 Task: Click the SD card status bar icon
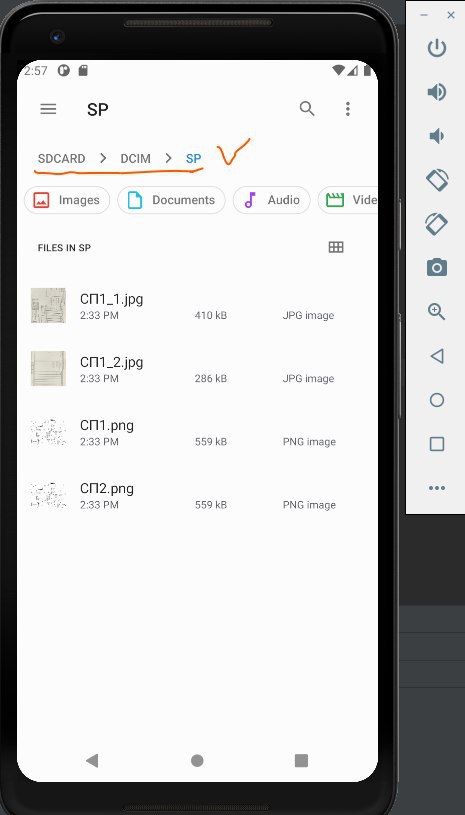click(x=83, y=70)
